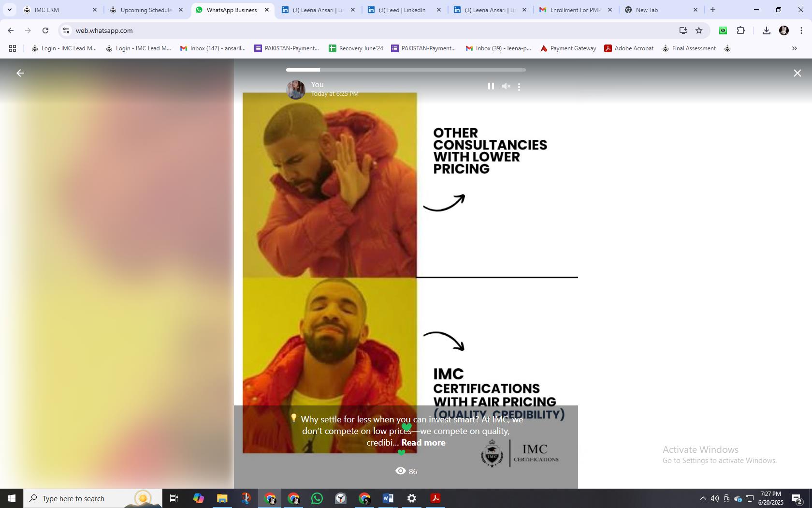This screenshot has width=812, height=508.
Task: Open WhatsApp app from taskbar
Action: pos(317,498)
